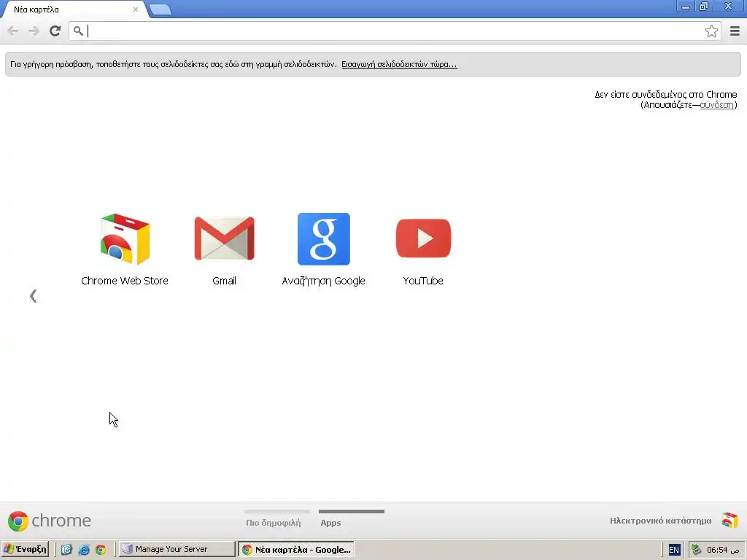Click the browser forward arrow
747x560 pixels.
point(34,31)
